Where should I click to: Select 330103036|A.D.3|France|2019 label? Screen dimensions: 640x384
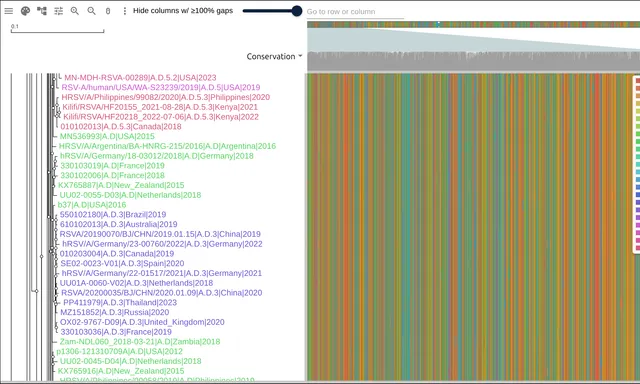pos(116,332)
